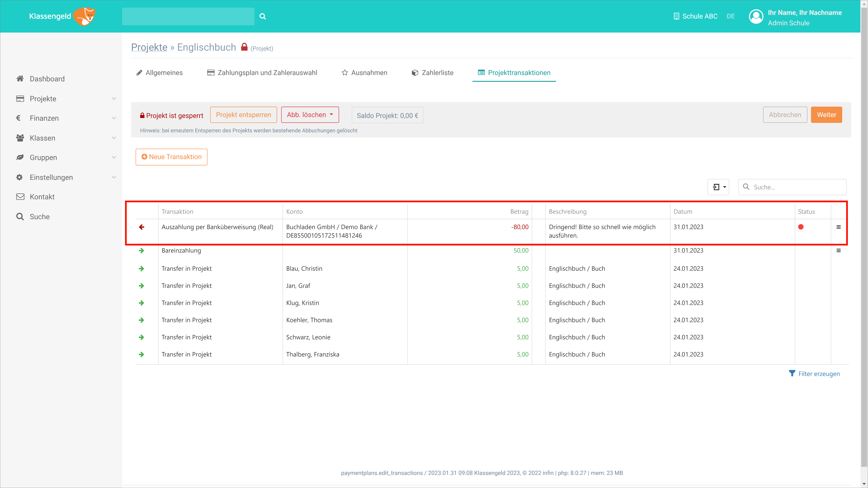Viewport: 868px width, 488px height.
Task: Sort table by Betrag column header
Action: 519,212
